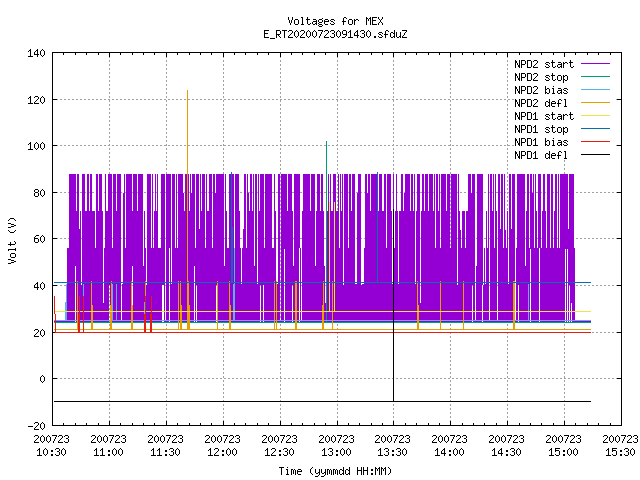Click the 'NPD2 stop' legend label
The height and width of the screenshot is (480, 640).
click(x=541, y=77)
